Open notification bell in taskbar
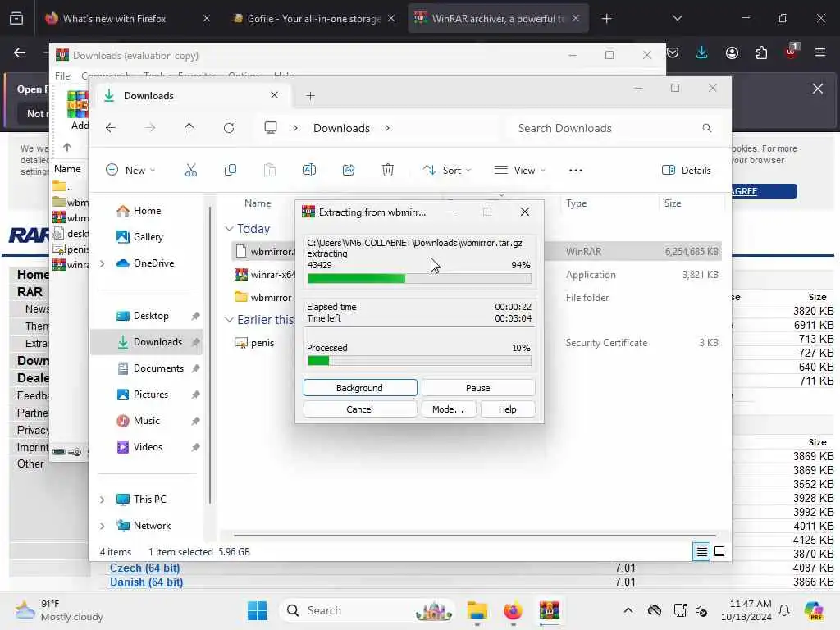This screenshot has height=630, width=840. (784, 610)
